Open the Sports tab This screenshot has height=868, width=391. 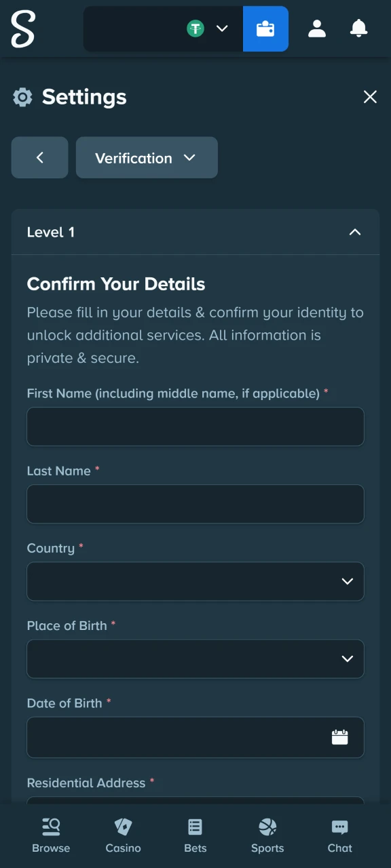pos(267,826)
